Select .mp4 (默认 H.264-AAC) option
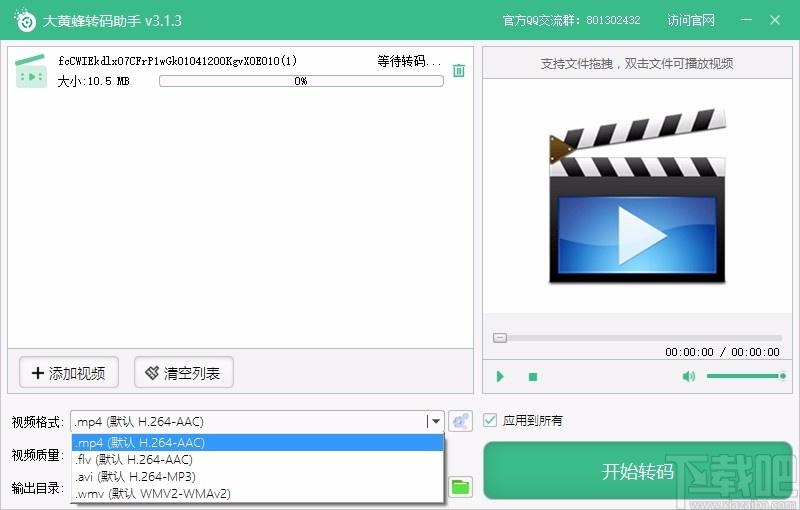This screenshot has height=510, width=800. point(258,442)
